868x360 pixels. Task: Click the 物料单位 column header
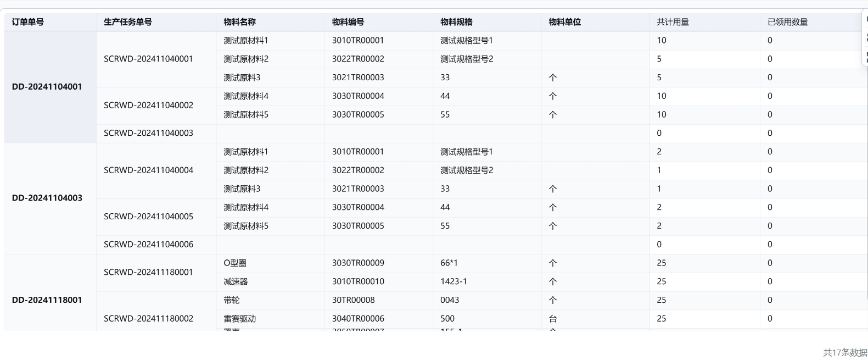tap(565, 22)
